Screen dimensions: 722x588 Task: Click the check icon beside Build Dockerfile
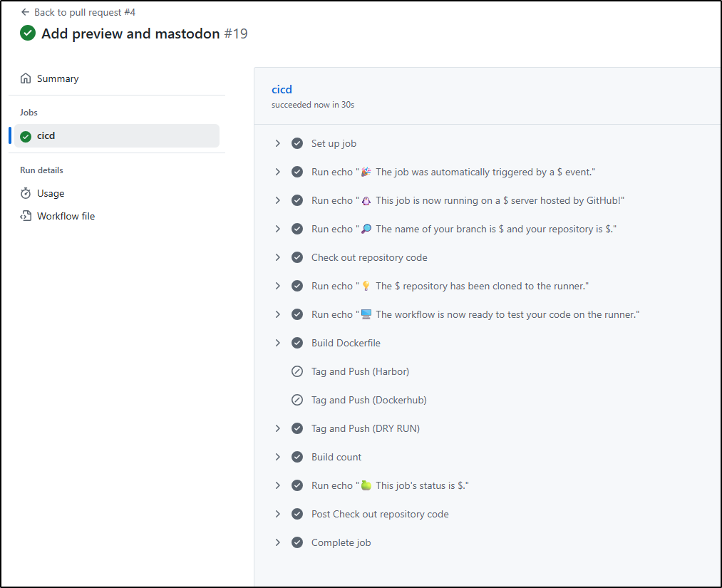click(297, 343)
